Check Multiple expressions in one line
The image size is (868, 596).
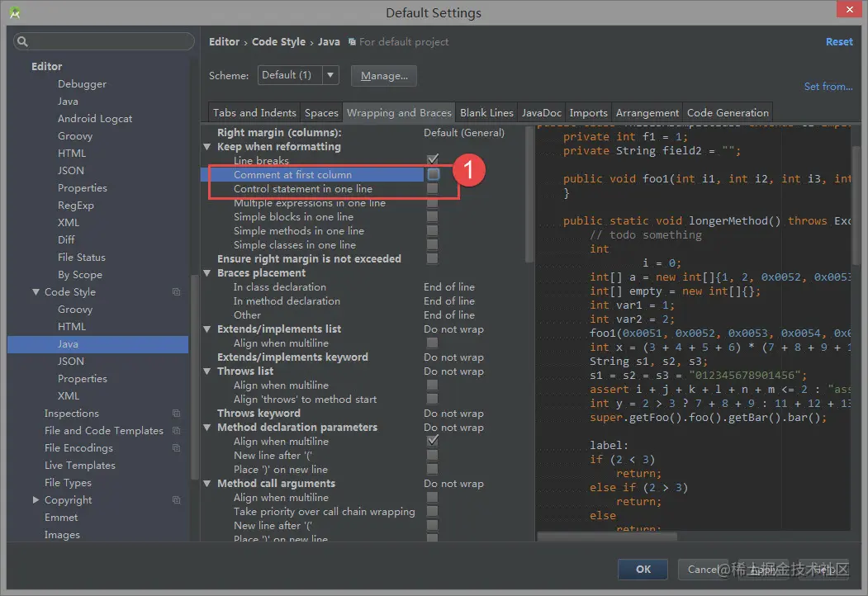coord(433,203)
